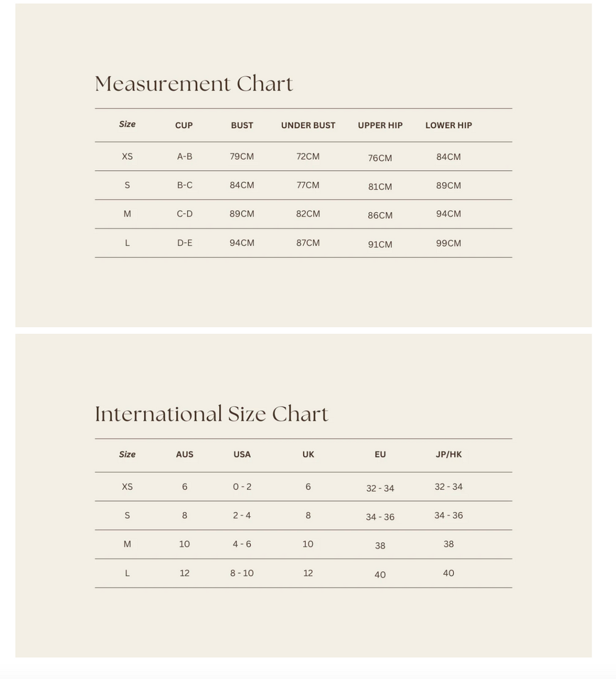Select the UPPER HIP column header

click(x=380, y=125)
